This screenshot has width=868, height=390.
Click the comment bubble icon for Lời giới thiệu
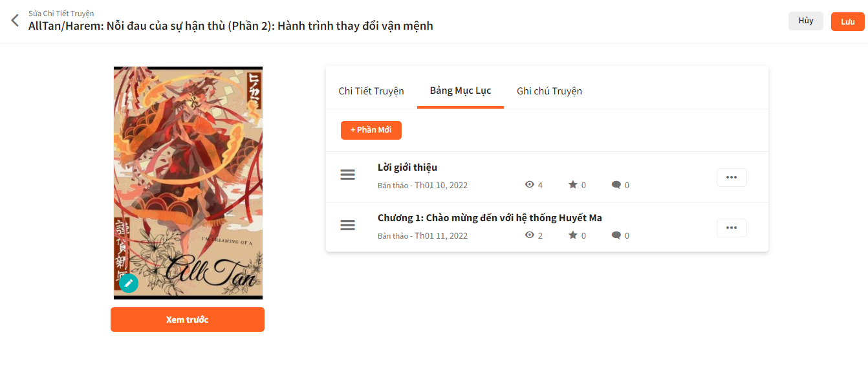point(616,185)
